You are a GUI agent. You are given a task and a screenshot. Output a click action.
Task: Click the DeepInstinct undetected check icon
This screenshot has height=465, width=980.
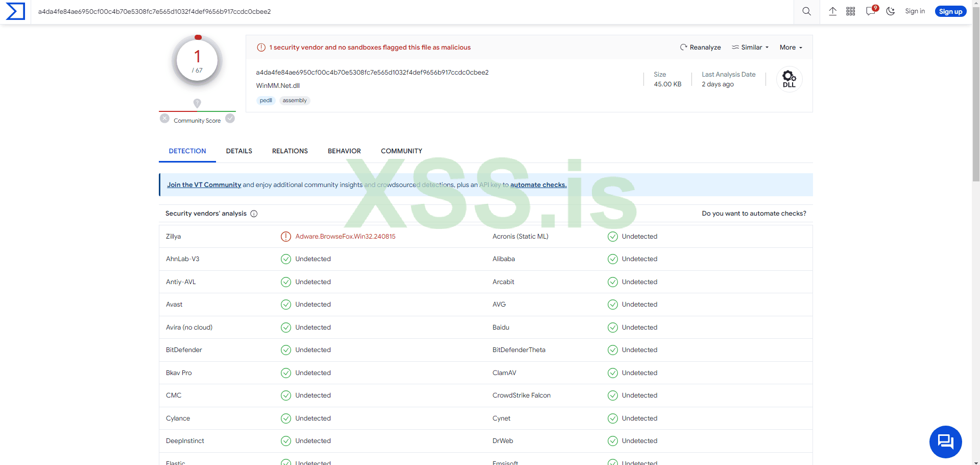pos(286,441)
